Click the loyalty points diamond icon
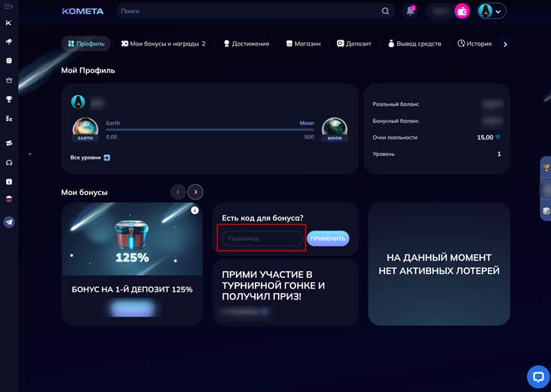Image resolution: width=551 pixels, height=392 pixels. point(498,138)
